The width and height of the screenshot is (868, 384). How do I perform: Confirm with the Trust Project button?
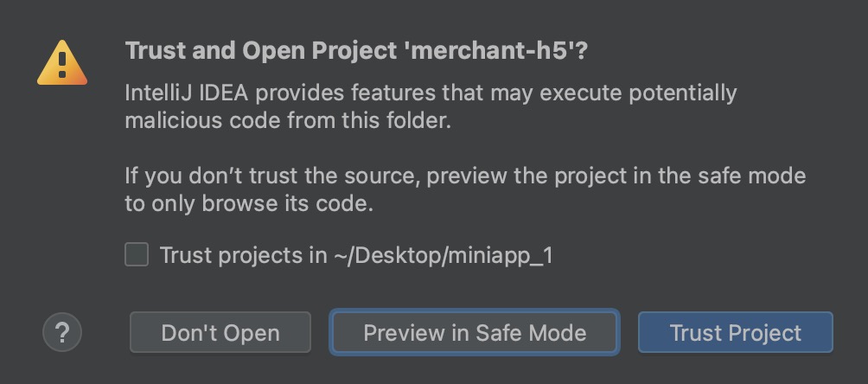point(735,333)
